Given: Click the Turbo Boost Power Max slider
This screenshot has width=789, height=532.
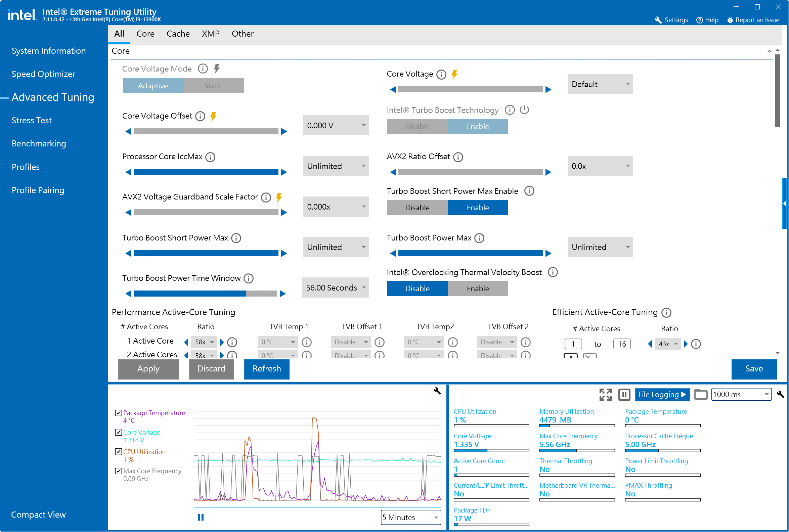Looking at the screenshot, I should [x=470, y=254].
